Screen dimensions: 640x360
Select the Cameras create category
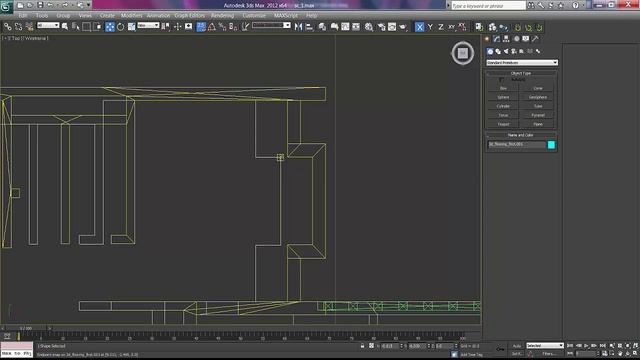coord(514,51)
